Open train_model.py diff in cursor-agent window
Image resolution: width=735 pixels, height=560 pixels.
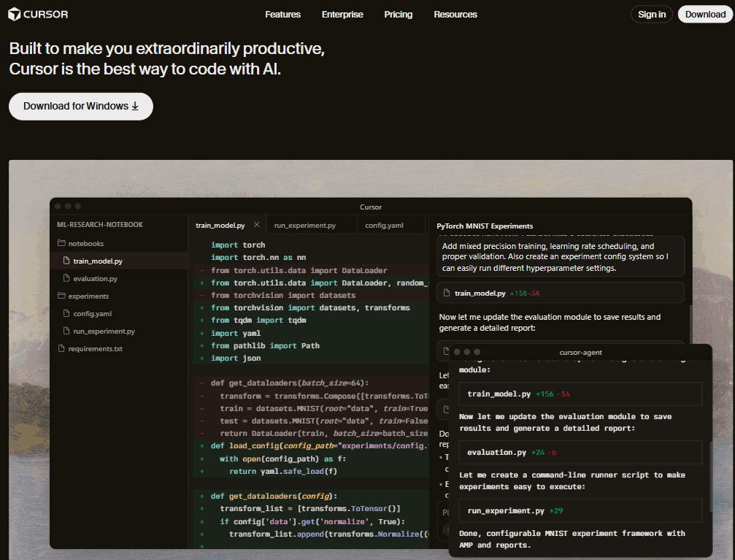(580, 394)
